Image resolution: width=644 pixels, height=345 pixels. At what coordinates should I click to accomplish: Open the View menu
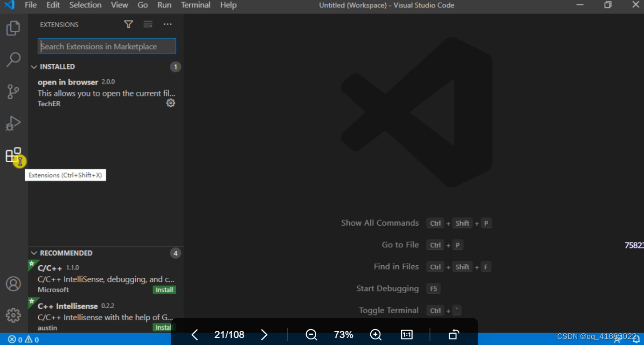pyautogui.click(x=119, y=5)
